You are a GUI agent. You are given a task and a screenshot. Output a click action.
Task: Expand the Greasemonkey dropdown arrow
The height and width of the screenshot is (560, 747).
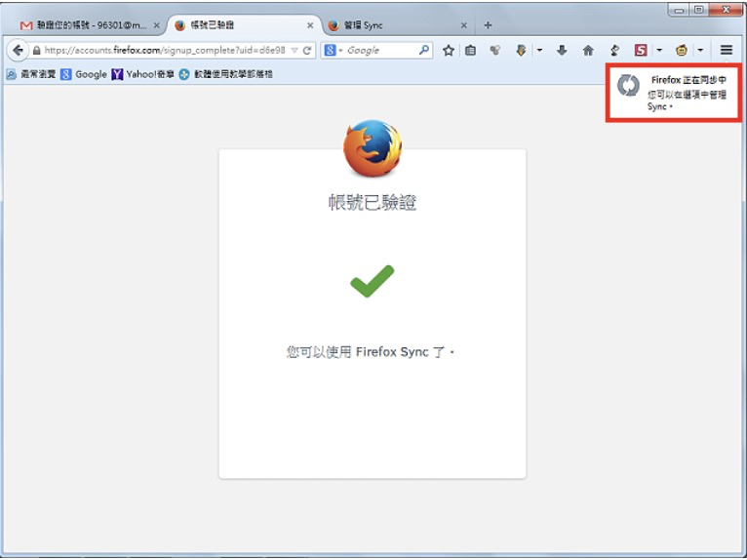pyautogui.click(x=700, y=50)
